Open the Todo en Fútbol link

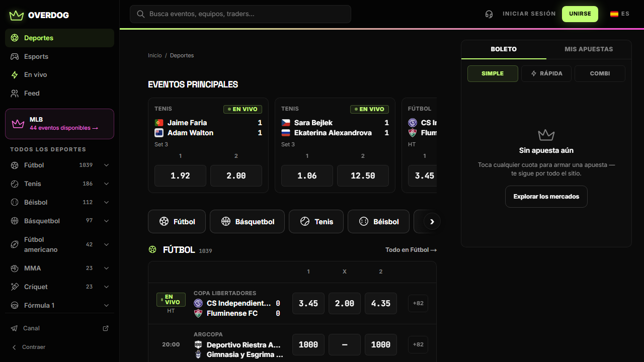click(x=411, y=250)
